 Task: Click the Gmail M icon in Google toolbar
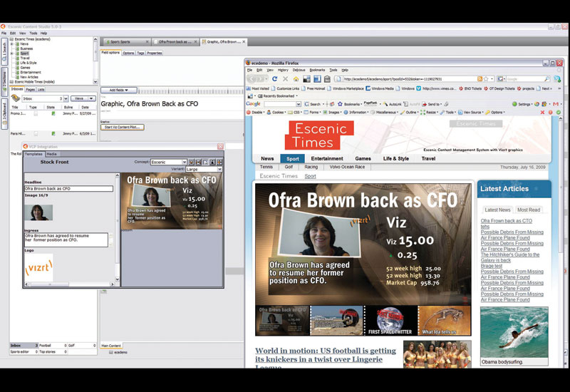click(556, 104)
